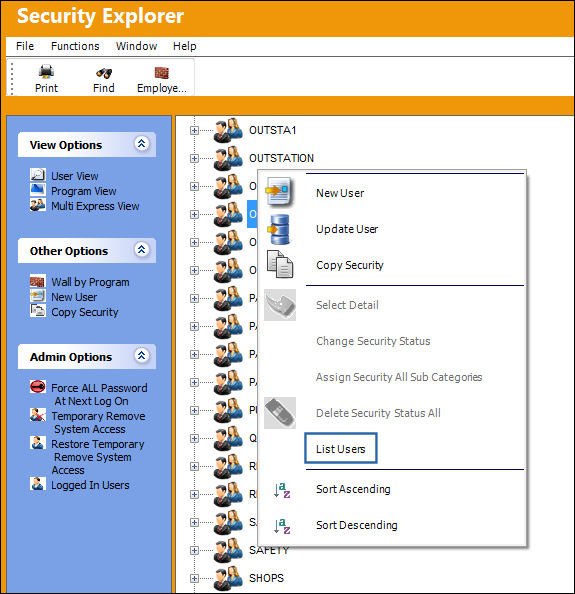Select the OUTSTATION tree label
Screen dimensions: 575x594
click(281, 158)
